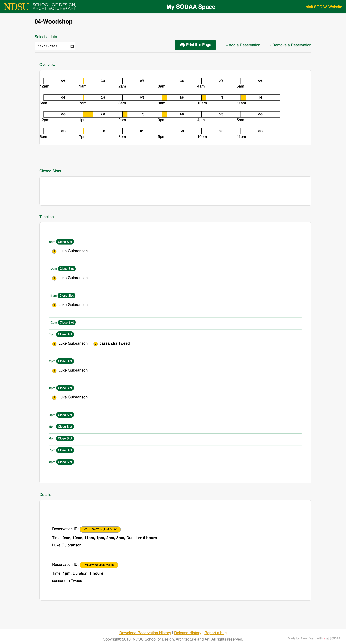
Task: Click the Duration: 6 hours reservation time line
Action: [104, 538]
